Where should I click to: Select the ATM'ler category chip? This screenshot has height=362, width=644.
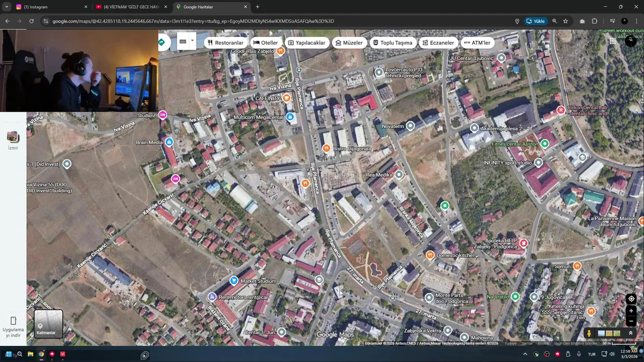click(477, 43)
